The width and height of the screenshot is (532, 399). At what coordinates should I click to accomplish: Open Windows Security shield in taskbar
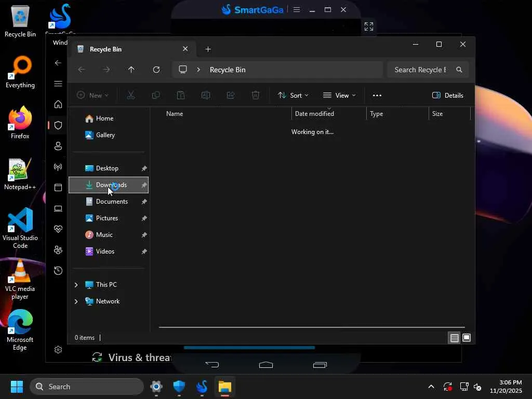pyautogui.click(x=179, y=387)
